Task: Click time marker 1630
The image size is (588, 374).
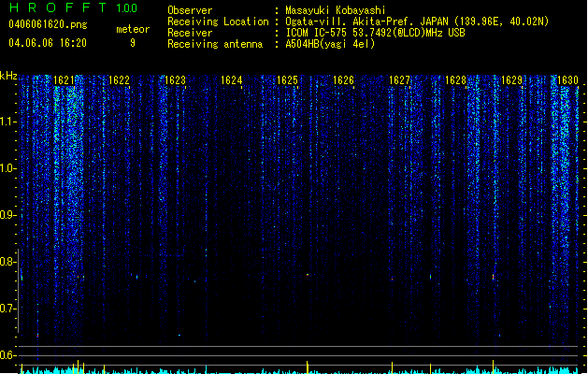Action: tap(567, 80)
